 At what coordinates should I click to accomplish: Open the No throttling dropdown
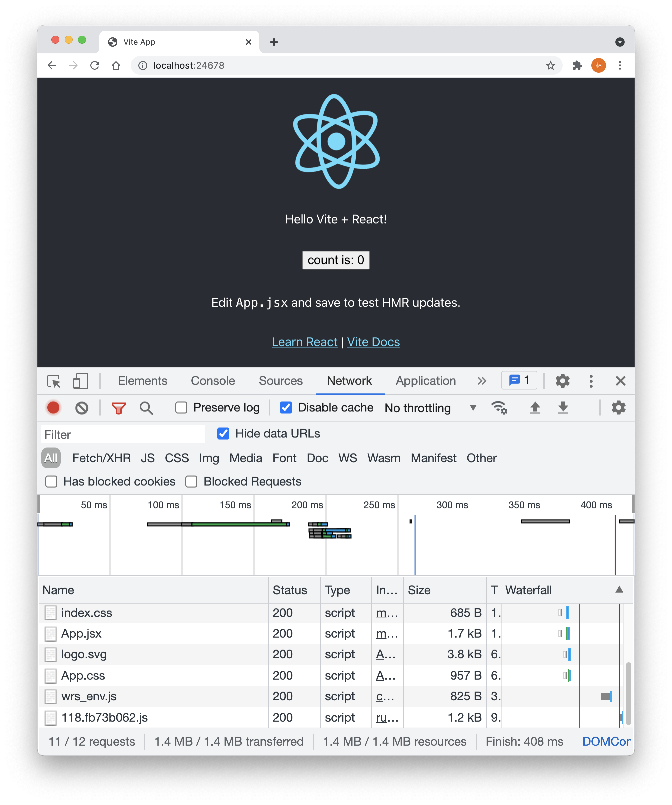point(430,408)
